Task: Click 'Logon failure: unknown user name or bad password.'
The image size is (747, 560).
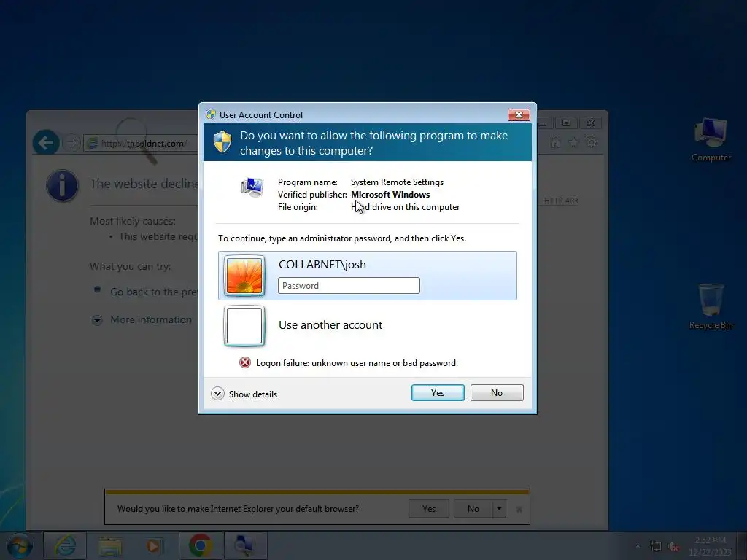Action: click(357, 363)
